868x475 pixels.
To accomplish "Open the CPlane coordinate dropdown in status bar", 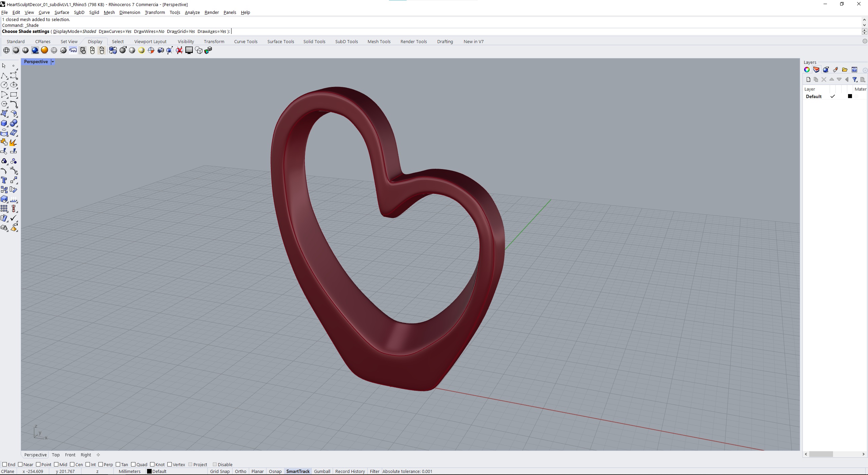I will pos(8,471).
